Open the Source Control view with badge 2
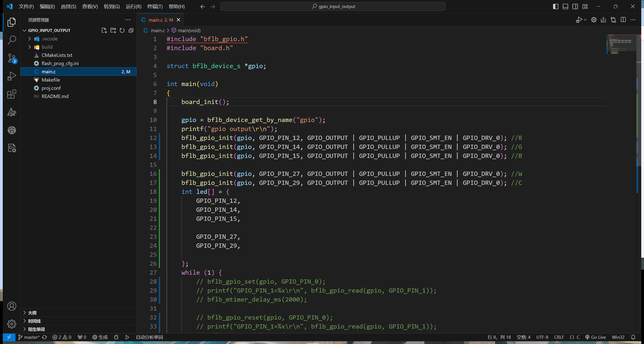Screen dimensions: 644x344 pos(11,58)
